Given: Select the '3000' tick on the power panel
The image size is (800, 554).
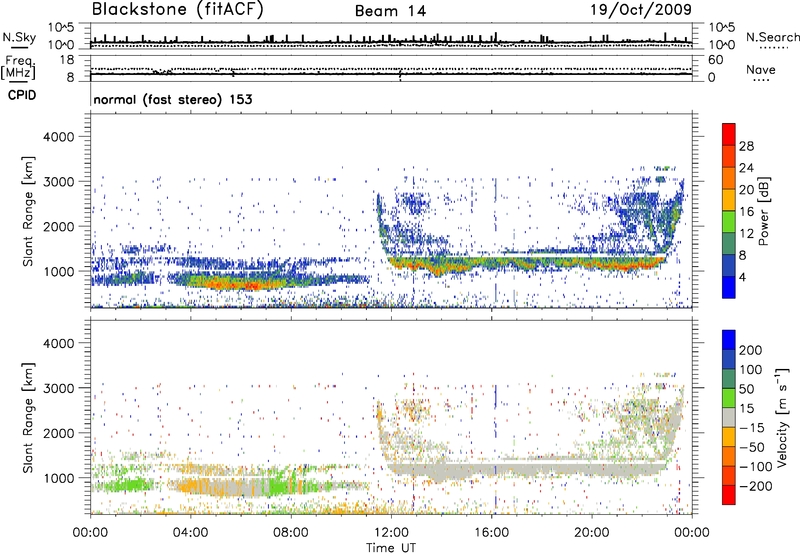Looking at the screenshot, I should click(58, 182).
